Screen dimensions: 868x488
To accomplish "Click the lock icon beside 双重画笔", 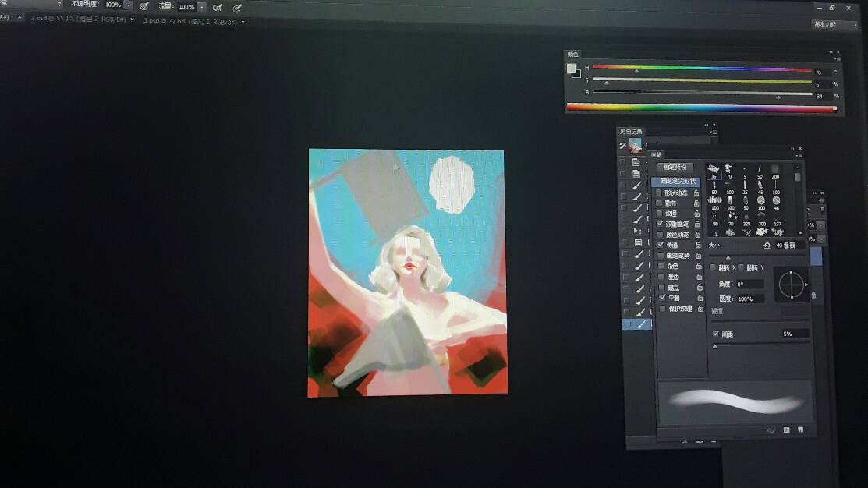I will [697, 224].
